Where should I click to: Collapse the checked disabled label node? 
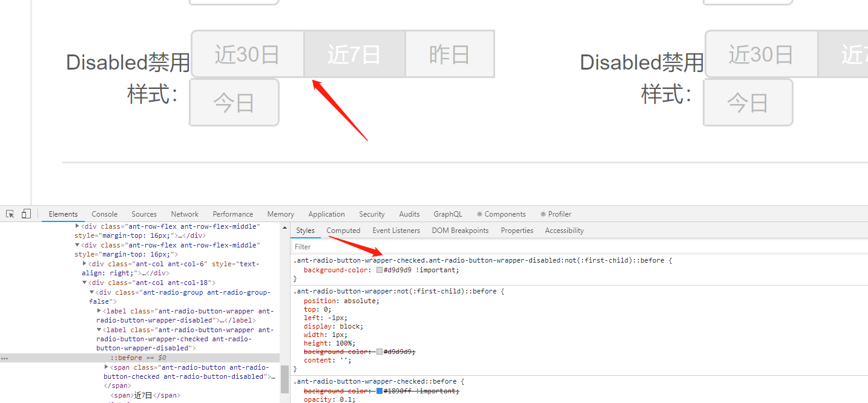point(99,330)
